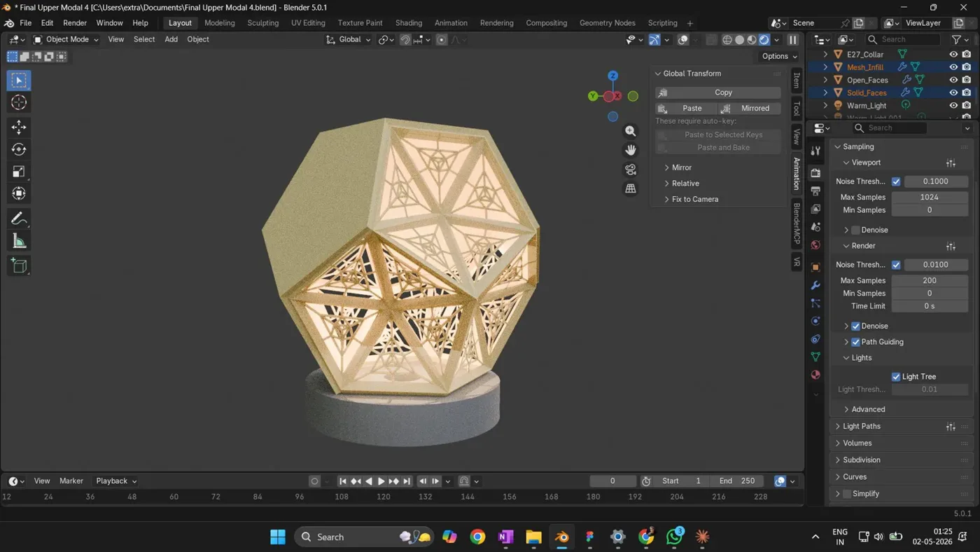This screenshot has height=552, width=980.
Task: Enable the Viewport Denoise checkbox
Action: (x=855, y=230)
